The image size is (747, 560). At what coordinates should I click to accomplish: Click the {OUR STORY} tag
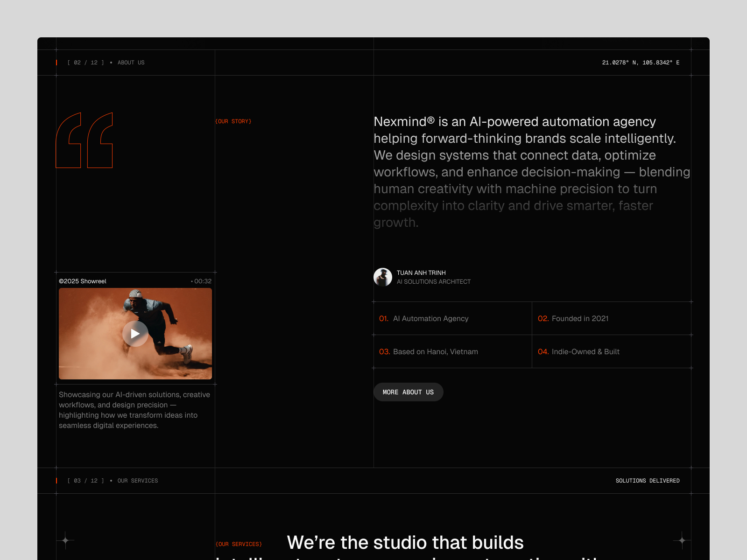click(233, 121)
